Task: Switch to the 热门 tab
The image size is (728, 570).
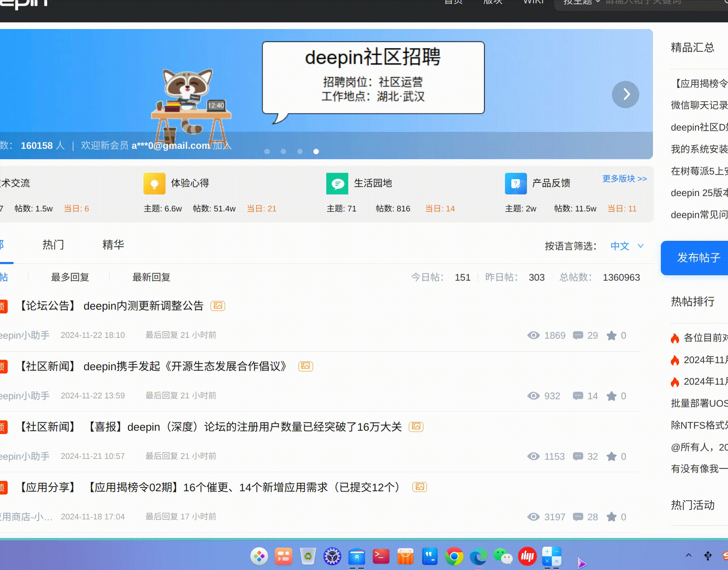Action: 53,245
